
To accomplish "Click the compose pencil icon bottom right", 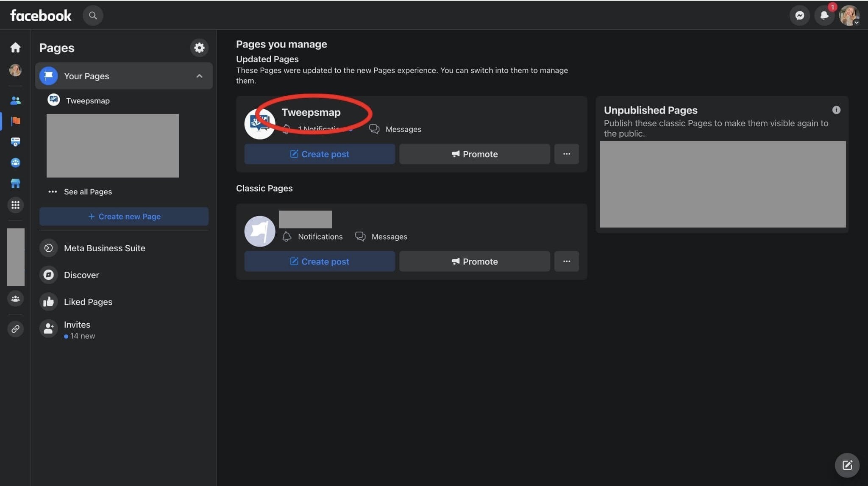I will tap(847, 465).
